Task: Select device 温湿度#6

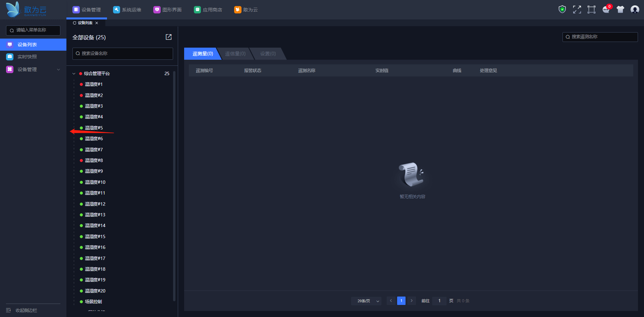Action: [94, 139]
